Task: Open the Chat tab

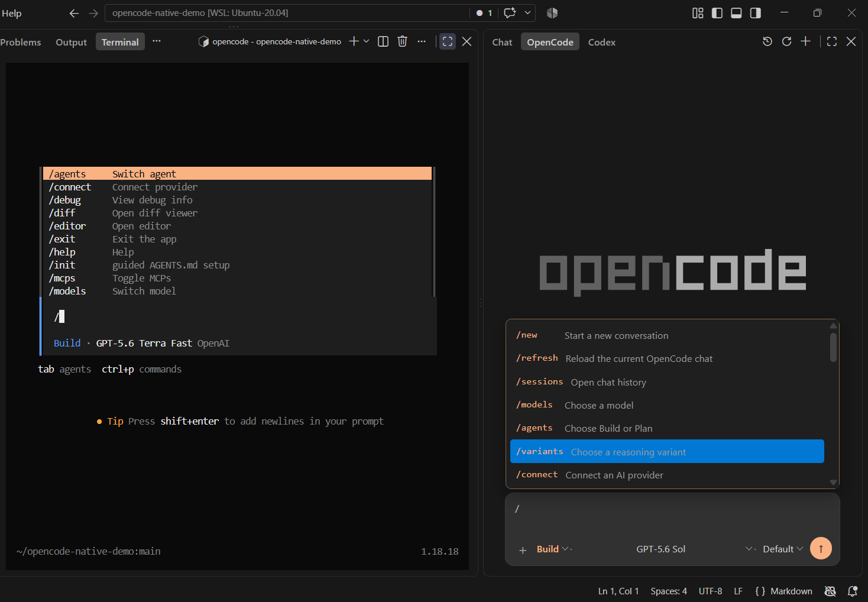Action: click(502, 42)
